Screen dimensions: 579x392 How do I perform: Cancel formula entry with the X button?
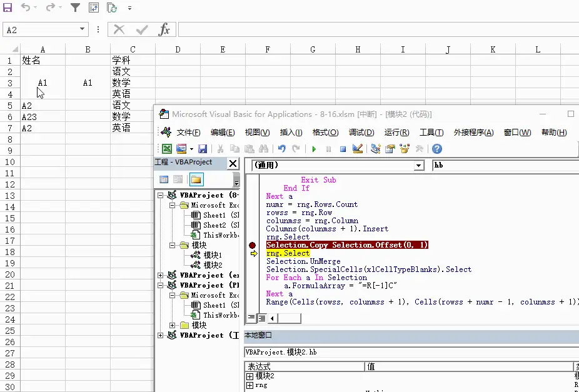click(x=119, y=29)
